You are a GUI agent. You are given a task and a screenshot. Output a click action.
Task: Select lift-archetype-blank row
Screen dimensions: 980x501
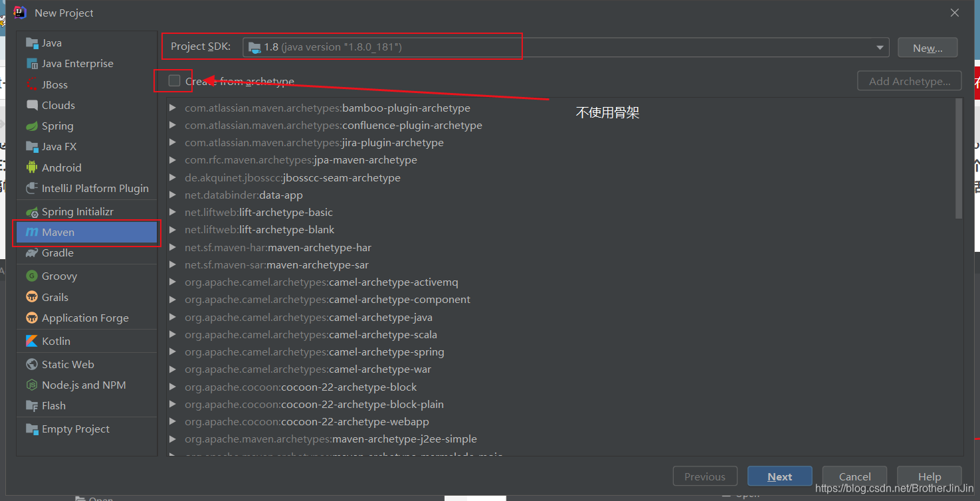pyautogui.click(x=561, y=230)
